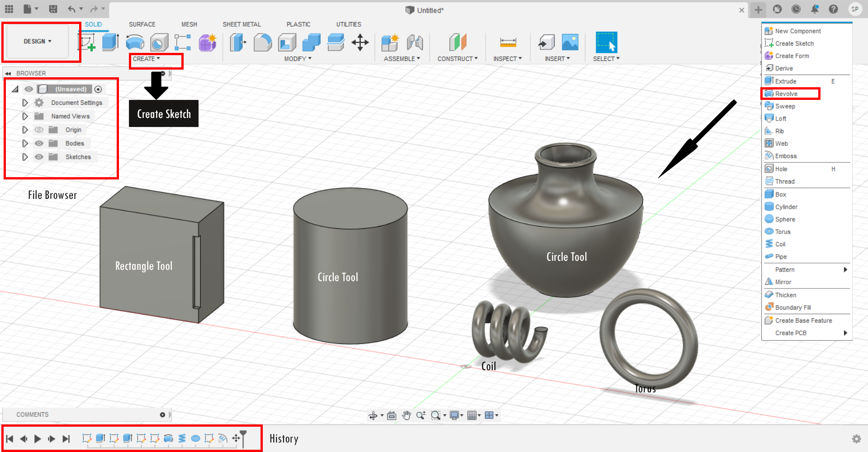Click the torus feature in the timeline

195,438
